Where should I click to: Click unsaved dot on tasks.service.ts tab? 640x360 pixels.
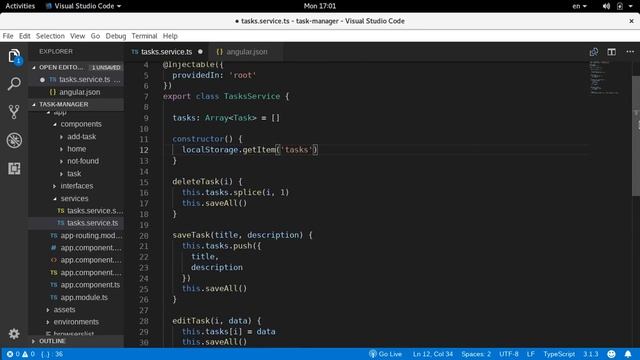(x=200, y=52)
